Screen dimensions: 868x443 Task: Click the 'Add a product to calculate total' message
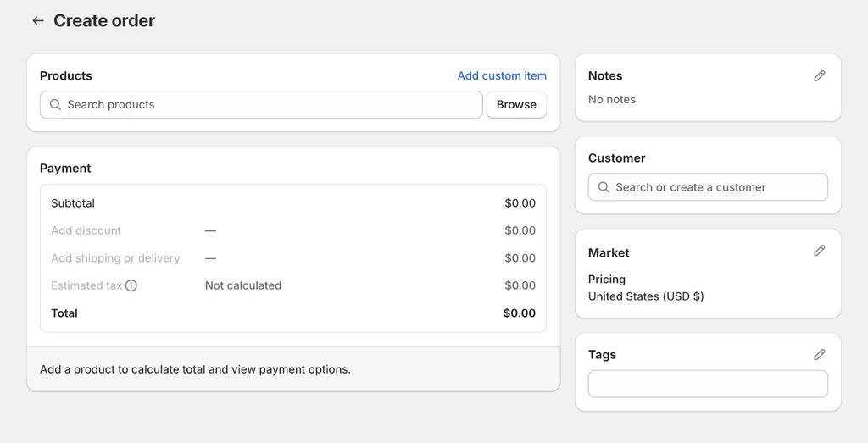tap(196, 369)
